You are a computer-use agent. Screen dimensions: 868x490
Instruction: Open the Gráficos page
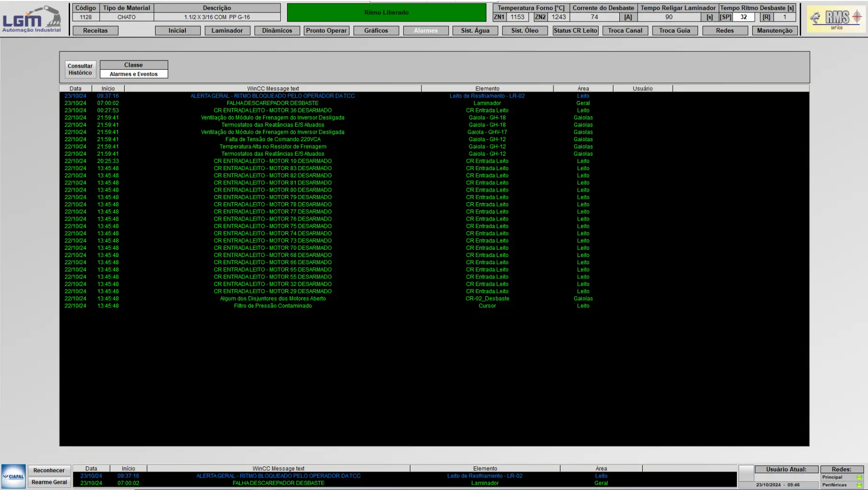tap(376, 31)
